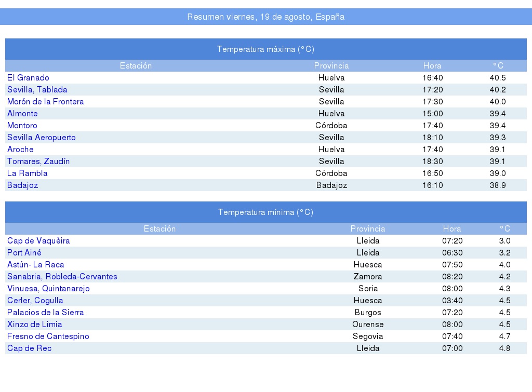Open the Almonte station link
The image size is (532, 392).
(22, 113)
